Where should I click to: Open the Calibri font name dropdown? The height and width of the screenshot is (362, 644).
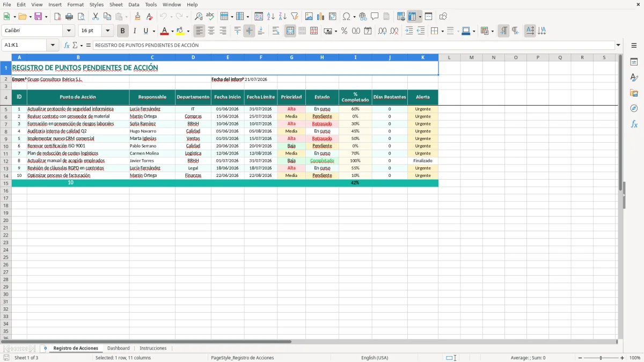[x=68, y=31]
